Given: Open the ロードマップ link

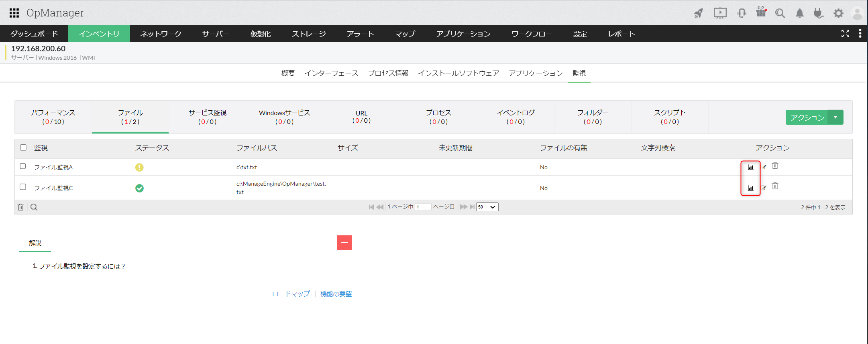Looking at the screenshot, I should [x=291, y=294].
